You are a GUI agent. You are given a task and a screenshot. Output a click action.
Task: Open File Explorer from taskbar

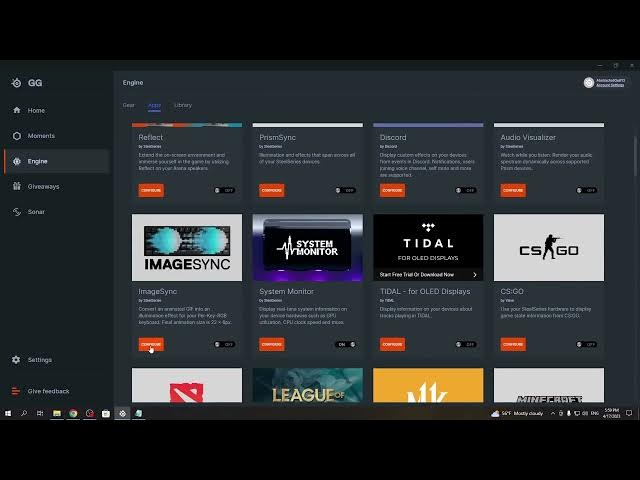click(57, 413)
